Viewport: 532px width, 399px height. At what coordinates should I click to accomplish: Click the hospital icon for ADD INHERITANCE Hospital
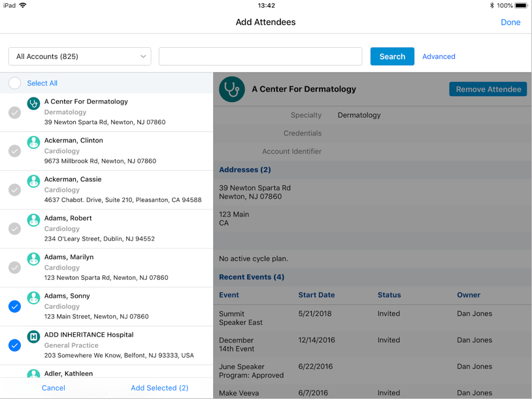[33, 337]
